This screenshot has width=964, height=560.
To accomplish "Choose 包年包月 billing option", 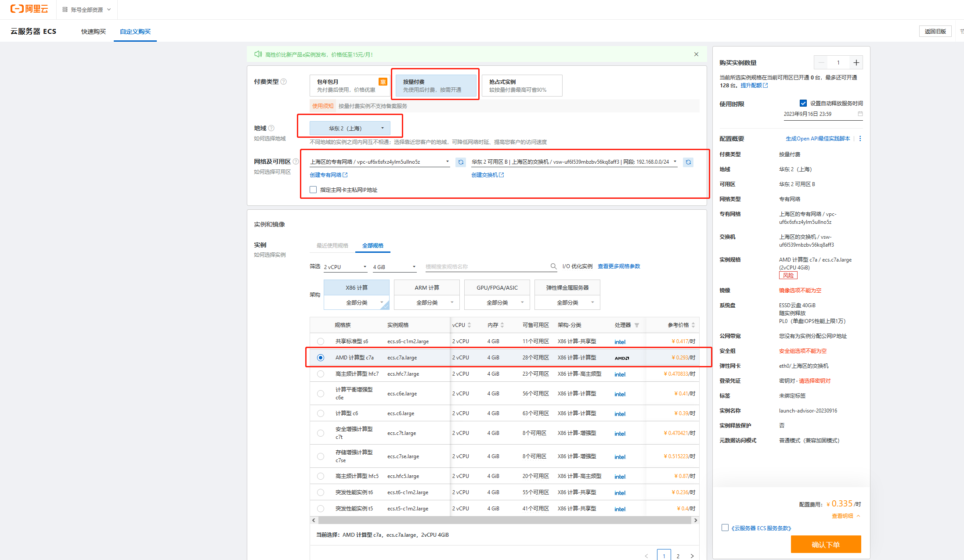I will (x=350, y=85).
